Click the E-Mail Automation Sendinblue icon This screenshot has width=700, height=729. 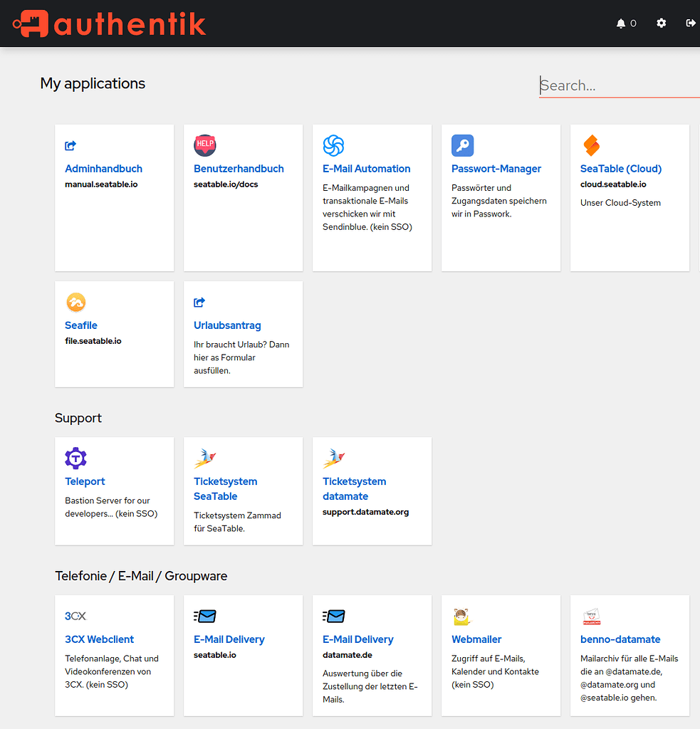pyautogui.click(x=333, y=145)
